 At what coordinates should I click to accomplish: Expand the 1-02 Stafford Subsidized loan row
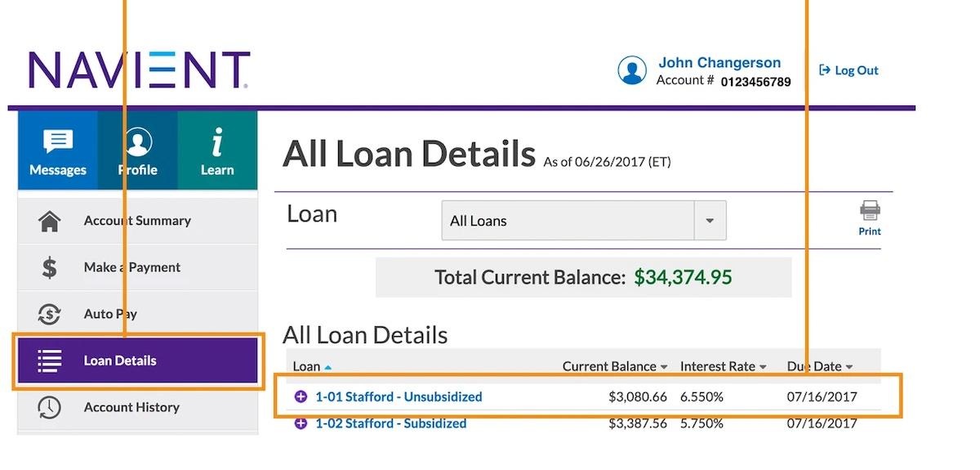pyautogui.click(x=301, y=423)
